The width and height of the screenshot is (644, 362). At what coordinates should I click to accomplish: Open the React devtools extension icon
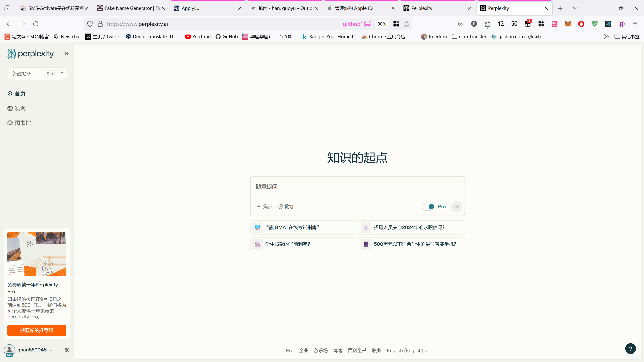[x=608, y=24]
